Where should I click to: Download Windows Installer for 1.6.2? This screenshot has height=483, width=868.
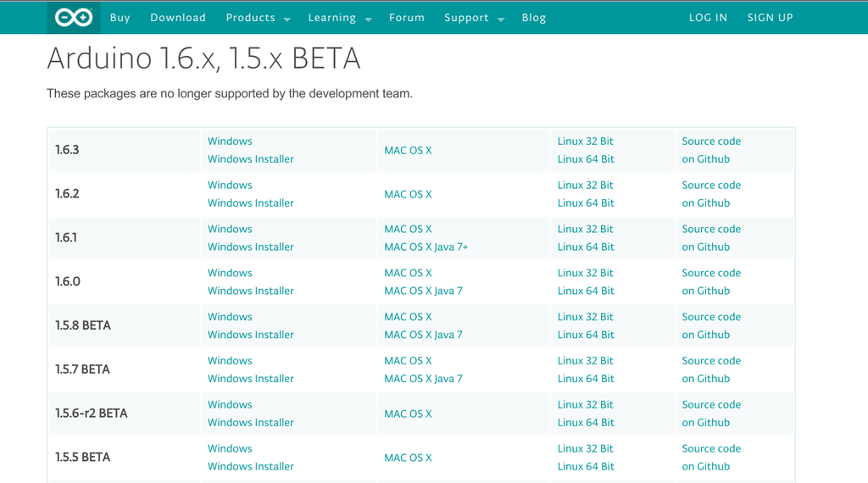click(251, 203)
